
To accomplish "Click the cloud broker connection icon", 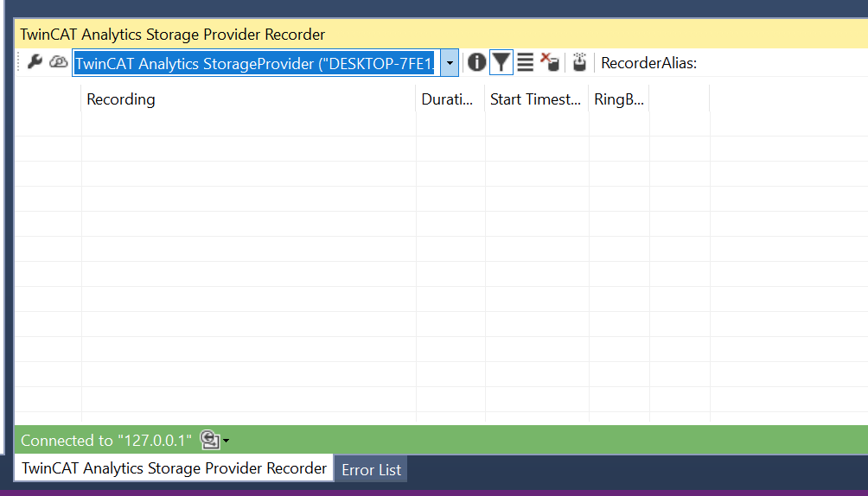I will [x=58, y=62].
